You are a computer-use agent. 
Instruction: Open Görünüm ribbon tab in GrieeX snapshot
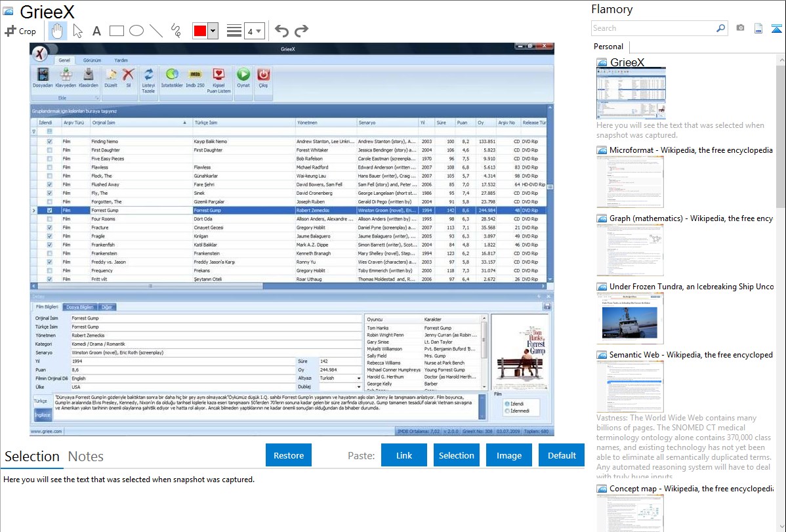92,60
